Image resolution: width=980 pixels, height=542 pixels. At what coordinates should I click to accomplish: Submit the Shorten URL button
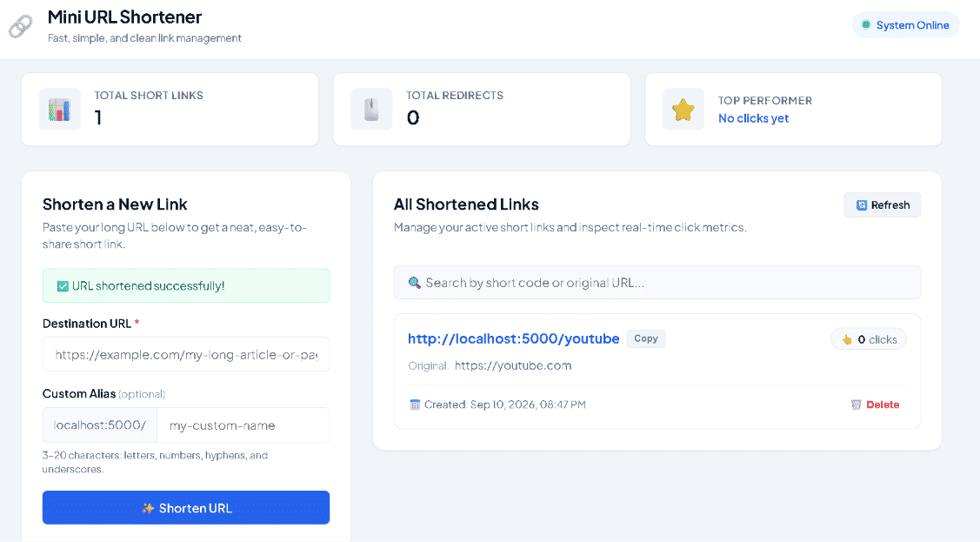(x=185, y=507)
